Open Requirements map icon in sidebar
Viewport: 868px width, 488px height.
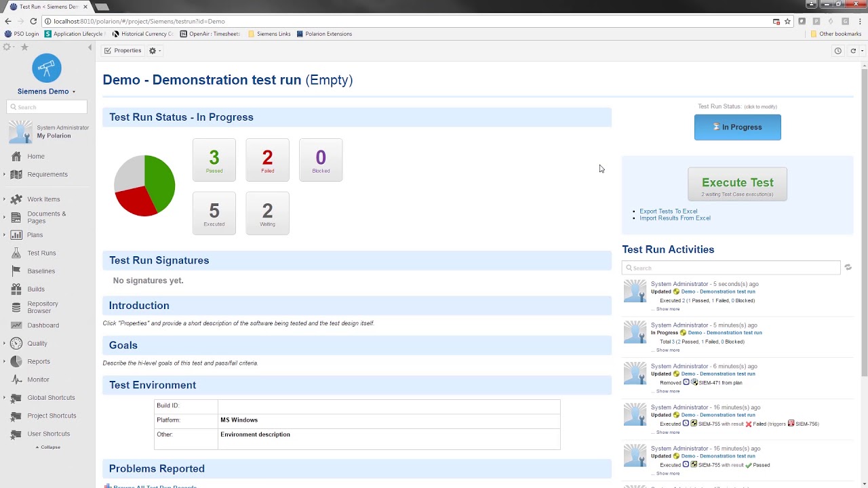tap(16, 174)
